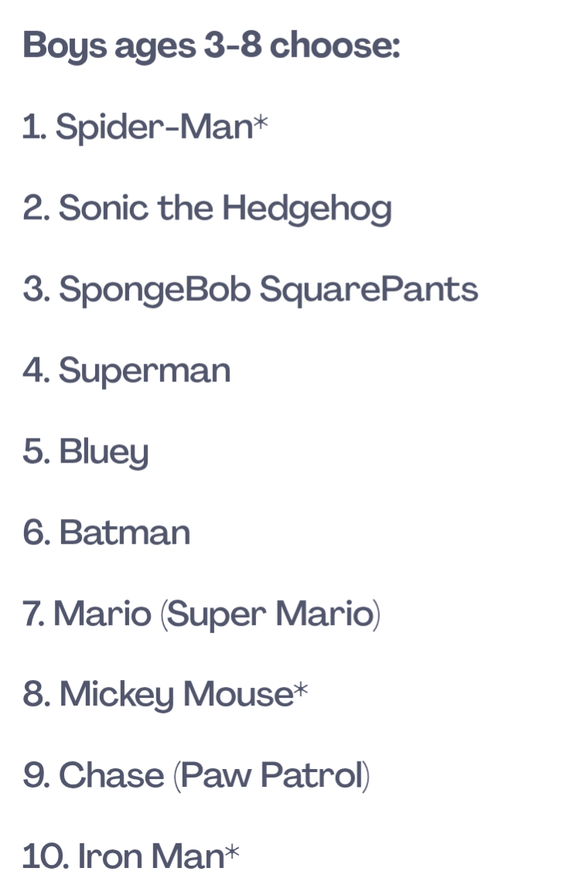The width and height of the screenshot is (588, 892).
Task: Select Chase at item nine
Action: (x=111, y=776)
